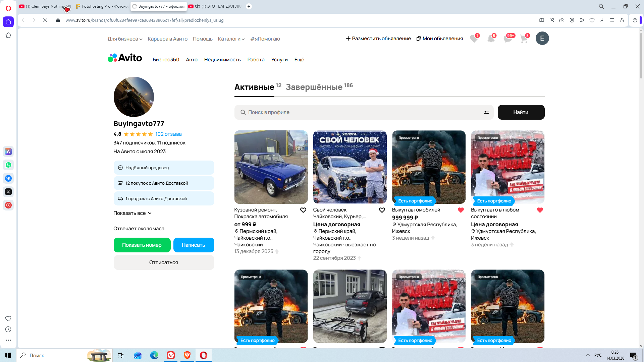Open WhatsApp in Opera sidebar
This screenshot has height=362, width=644.
click(8, 165)
